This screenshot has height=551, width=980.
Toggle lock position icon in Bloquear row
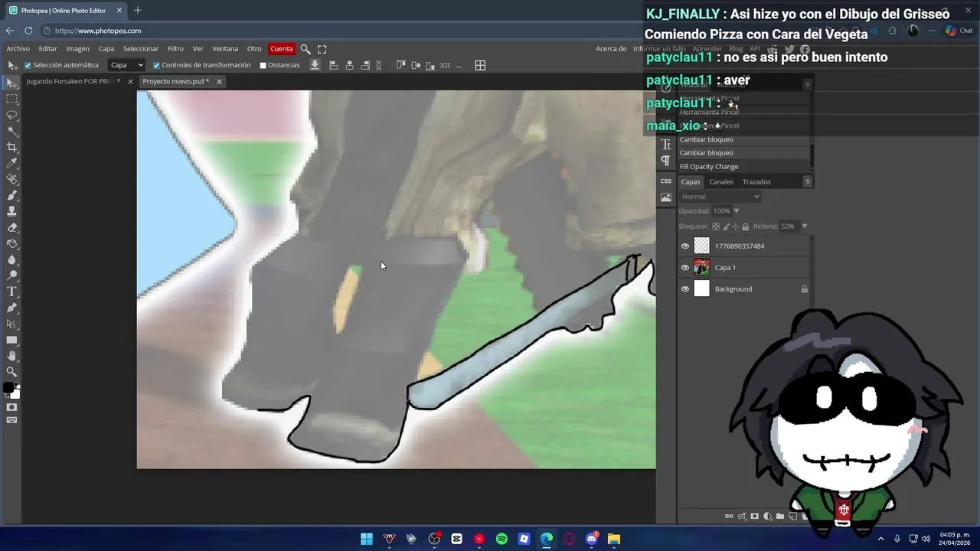(x=735, y=227)
